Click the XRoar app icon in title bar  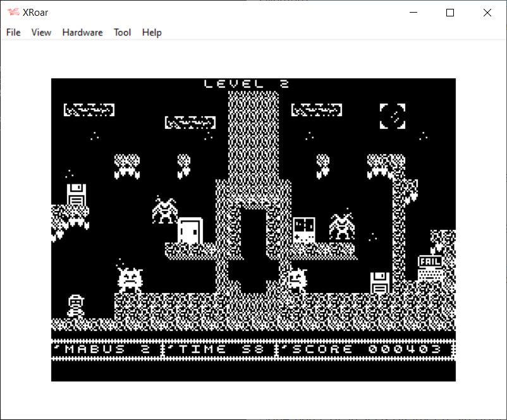(x=13, y=13)
